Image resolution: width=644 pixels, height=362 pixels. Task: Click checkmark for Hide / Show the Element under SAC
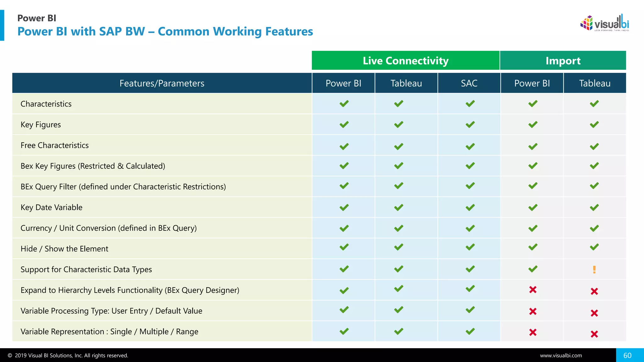tap(470, 247)
